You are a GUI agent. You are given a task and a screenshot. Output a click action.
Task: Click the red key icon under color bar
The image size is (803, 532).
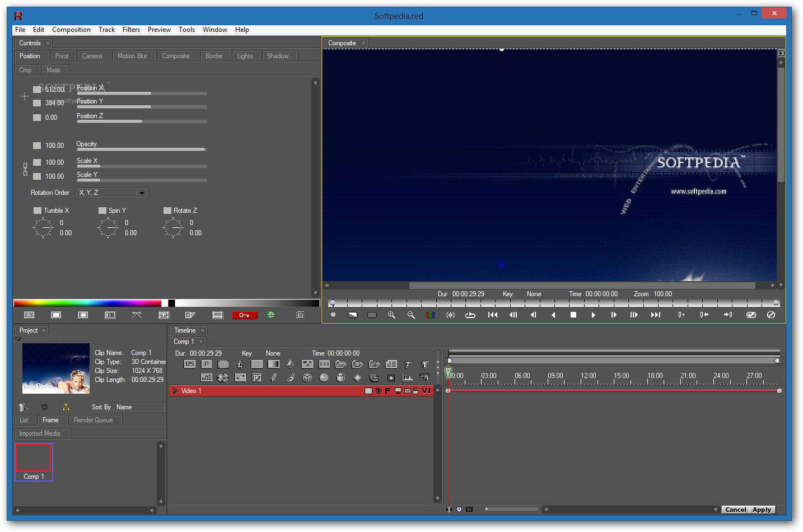[x=245, y=315]
